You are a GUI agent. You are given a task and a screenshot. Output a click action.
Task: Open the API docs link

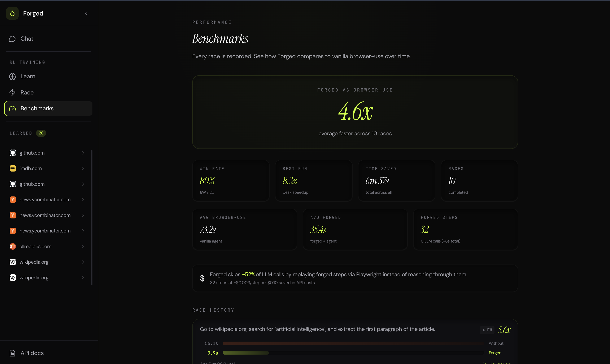(32, 353)
